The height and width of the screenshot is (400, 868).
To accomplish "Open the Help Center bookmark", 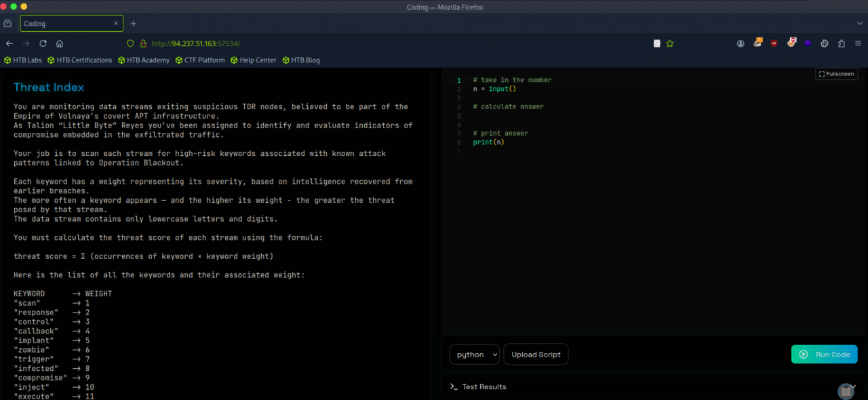I will tap(253, 60).
